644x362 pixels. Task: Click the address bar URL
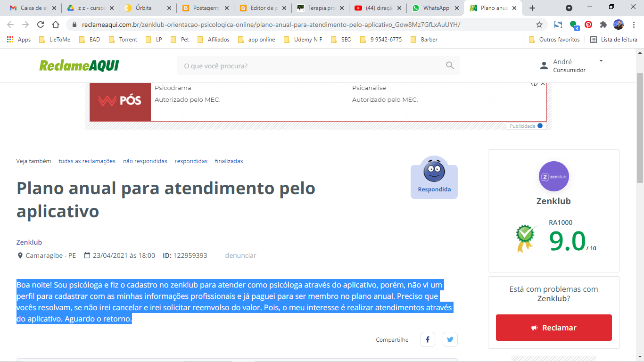[x=271, y=25]
